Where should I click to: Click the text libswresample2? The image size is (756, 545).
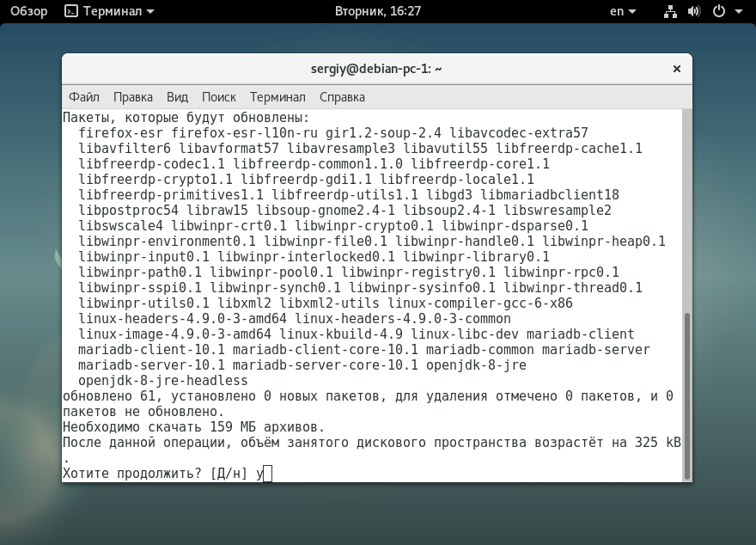(x=558, y=211)
